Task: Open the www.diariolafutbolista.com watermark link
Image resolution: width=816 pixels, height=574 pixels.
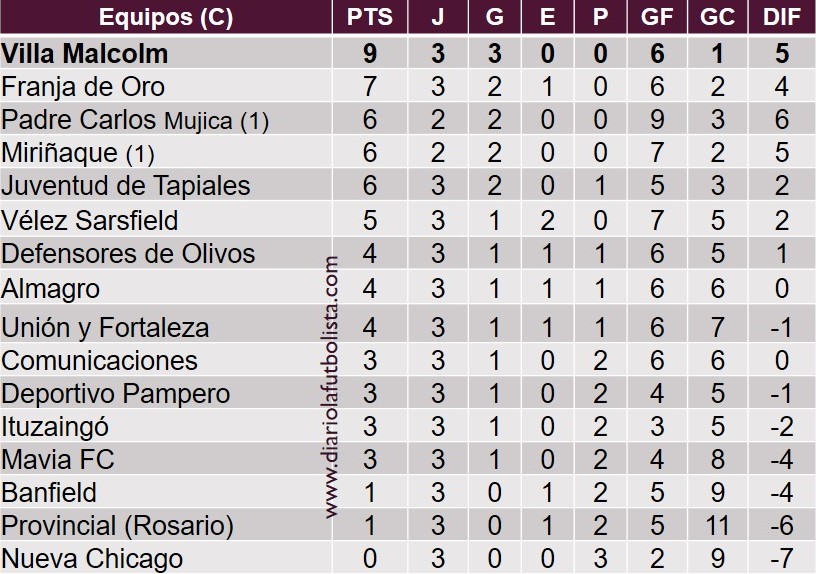Action: pos(333,388)
